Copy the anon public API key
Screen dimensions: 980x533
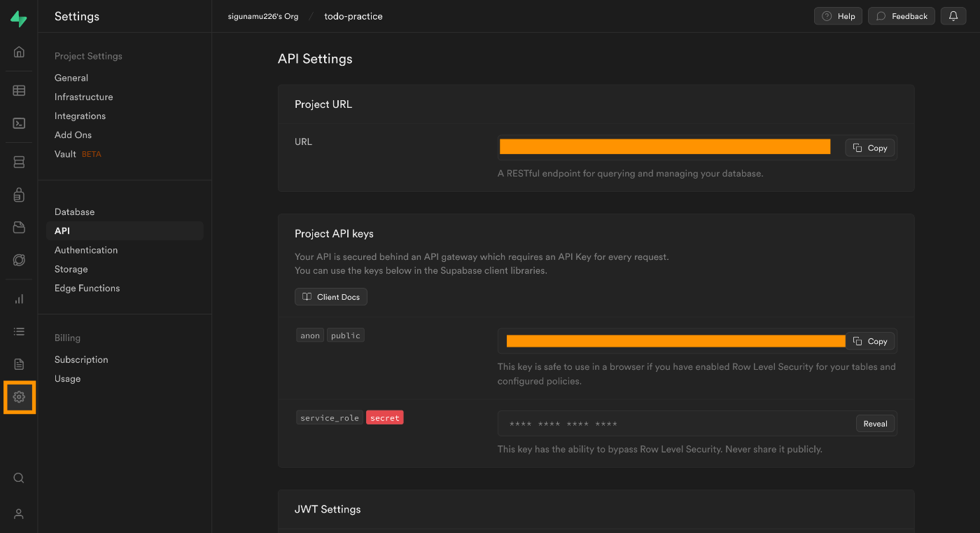[870, 341]
